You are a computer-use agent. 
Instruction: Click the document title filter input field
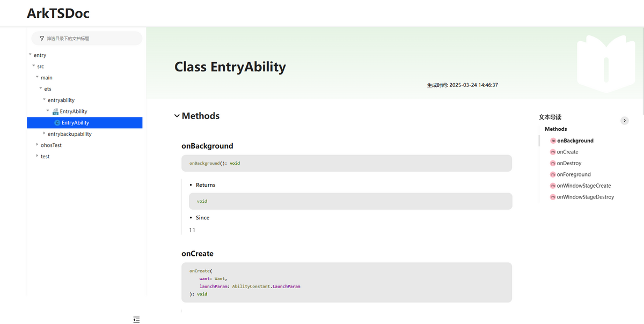coord(91,39)
